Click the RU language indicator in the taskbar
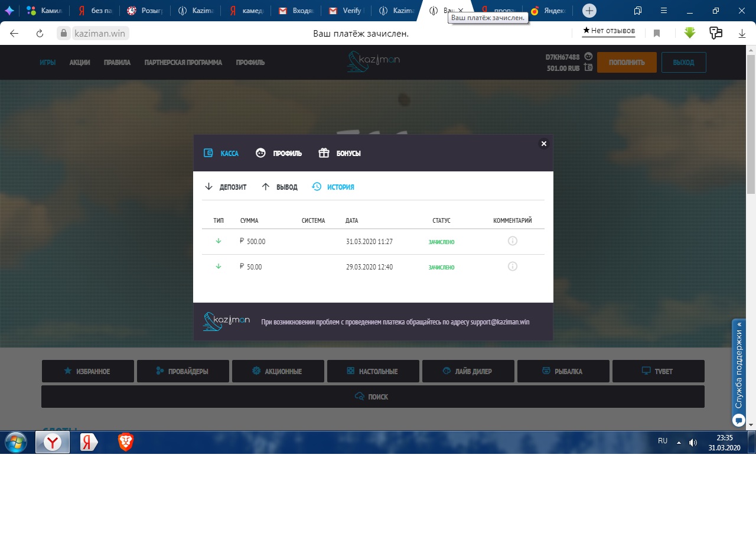The height and width of the screenshot is (539, 756). point(663,441)
